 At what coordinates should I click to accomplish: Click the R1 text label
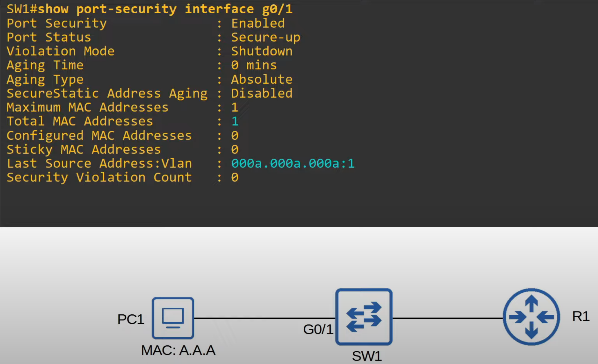click(581, 316)
